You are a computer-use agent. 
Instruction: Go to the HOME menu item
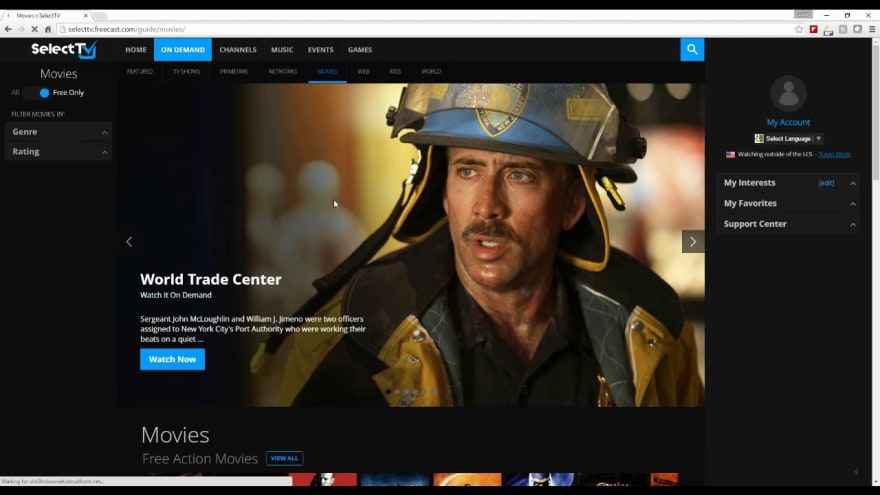136,49
